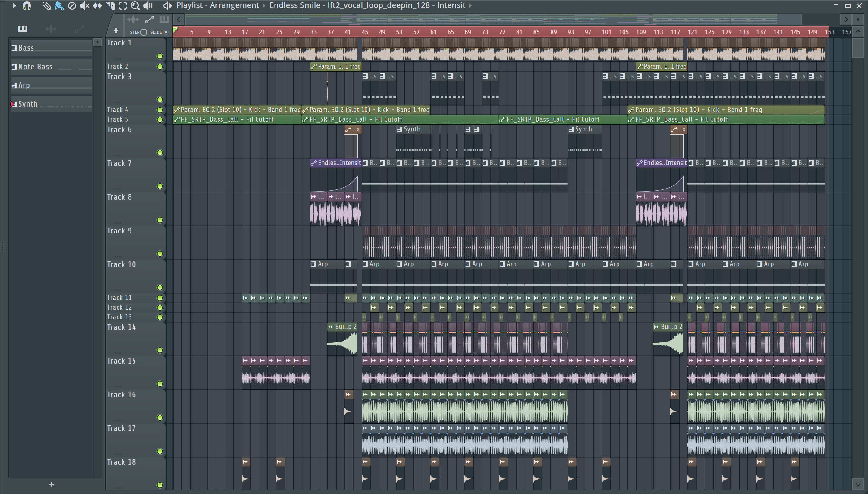Add new pattern with bottom plus button
868x494 pixels.
[51, 484]
